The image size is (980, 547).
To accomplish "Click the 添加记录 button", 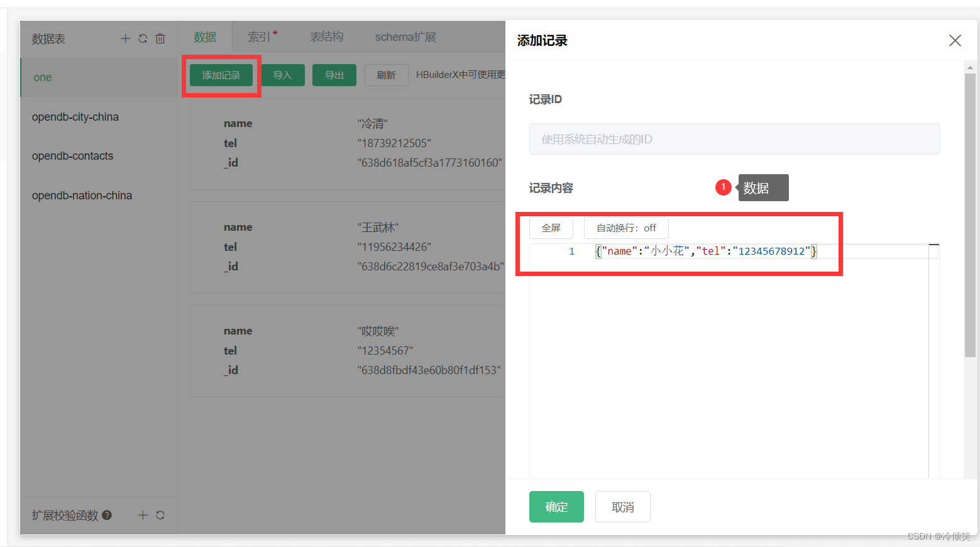I will tap(221, 75).
